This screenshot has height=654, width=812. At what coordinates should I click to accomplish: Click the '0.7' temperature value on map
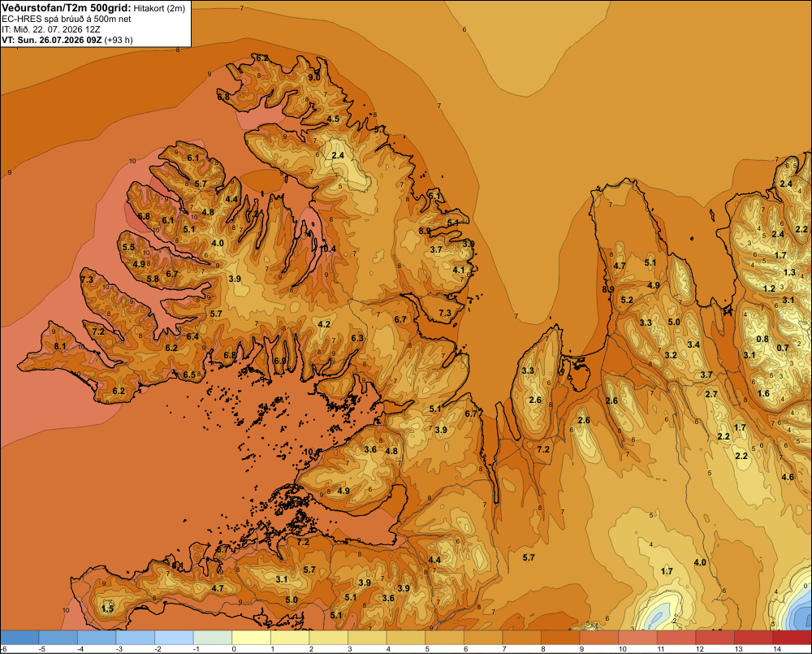pos(783,348)
